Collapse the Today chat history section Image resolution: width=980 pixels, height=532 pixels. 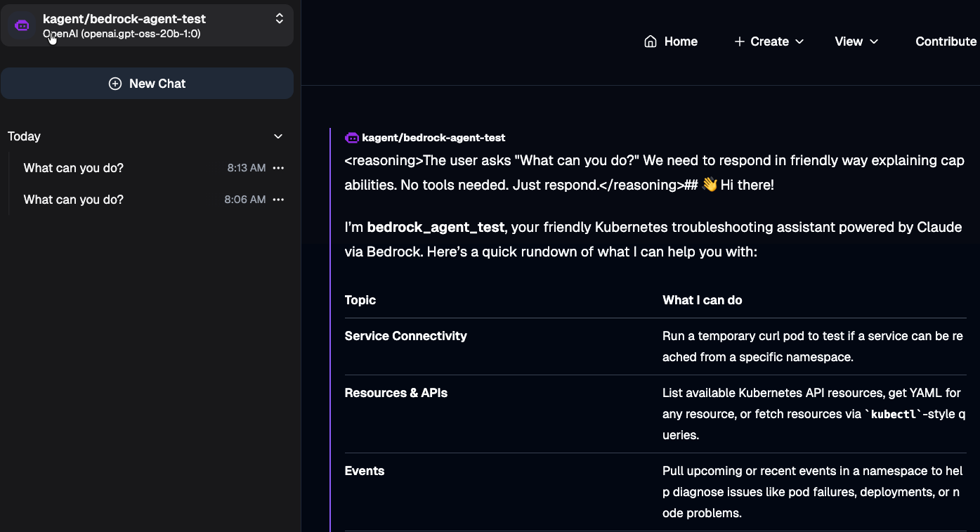click(x=278, y=136)
